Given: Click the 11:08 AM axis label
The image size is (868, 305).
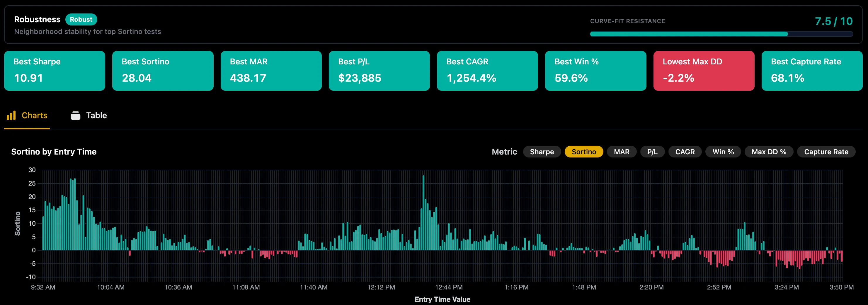Looking at the screenshot, I should 246,287.
